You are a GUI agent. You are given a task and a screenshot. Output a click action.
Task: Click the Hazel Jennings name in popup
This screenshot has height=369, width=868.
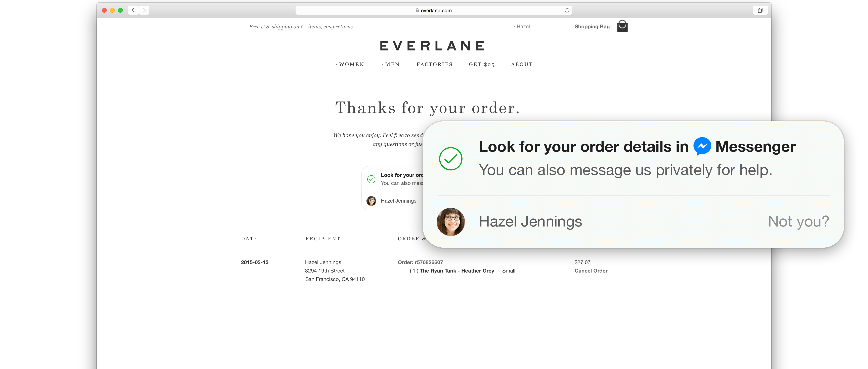[x=530, y=221]
